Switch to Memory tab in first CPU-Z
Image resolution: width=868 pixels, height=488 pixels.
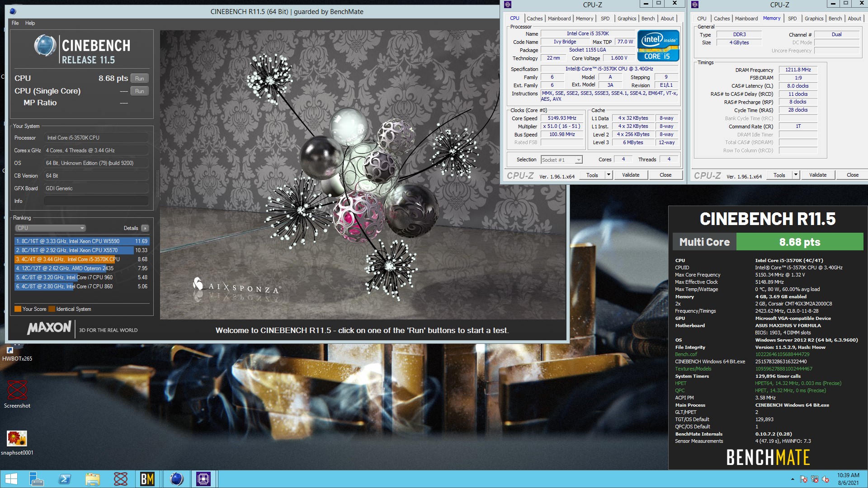click(585, 19)
